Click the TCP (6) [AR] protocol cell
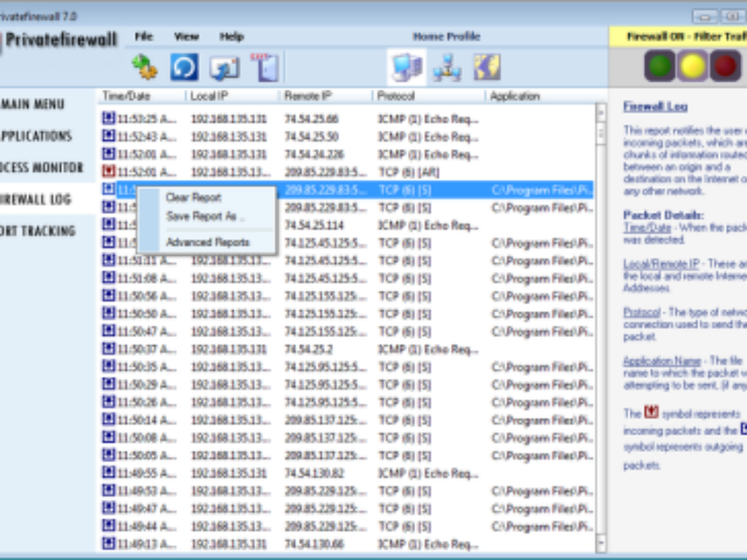Screen dimensions: 747x560 coord(408,172)
